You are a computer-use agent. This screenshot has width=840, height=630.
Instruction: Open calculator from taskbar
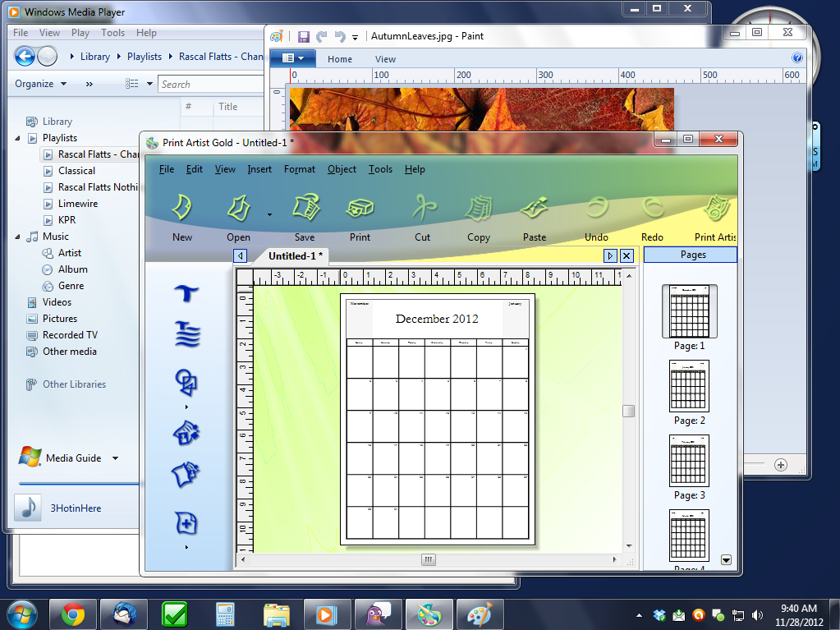click(225, 614)
